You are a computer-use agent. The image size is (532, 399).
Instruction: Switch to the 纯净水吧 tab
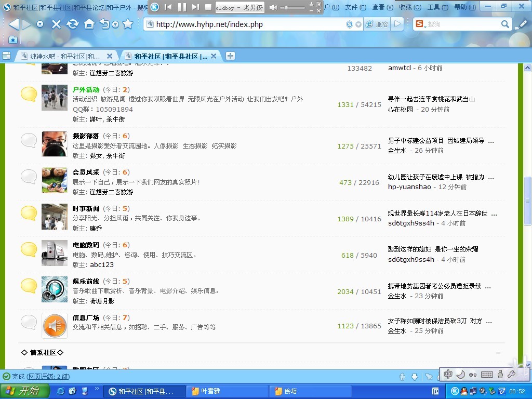pyautogui.click(x=65, y=56)
